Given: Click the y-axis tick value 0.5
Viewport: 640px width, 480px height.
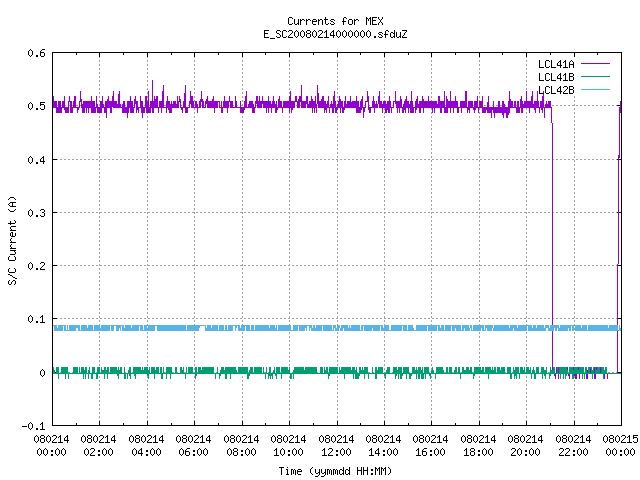Looking at the screenshot, I should click(36, 106).
